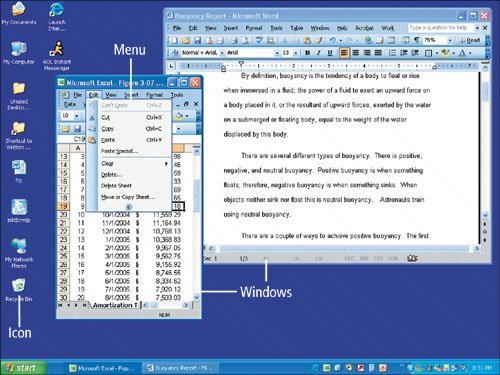Click the Bold button in Word toolbar
The width and height of the screenshot is (500, 375).
tap(307, 53)
